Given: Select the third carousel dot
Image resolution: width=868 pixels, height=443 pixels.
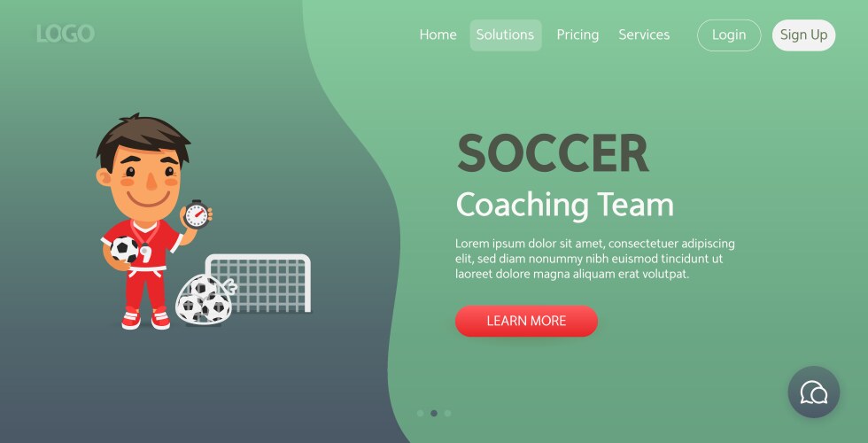Looking at the screenshot, I should [x=448, y=413].
